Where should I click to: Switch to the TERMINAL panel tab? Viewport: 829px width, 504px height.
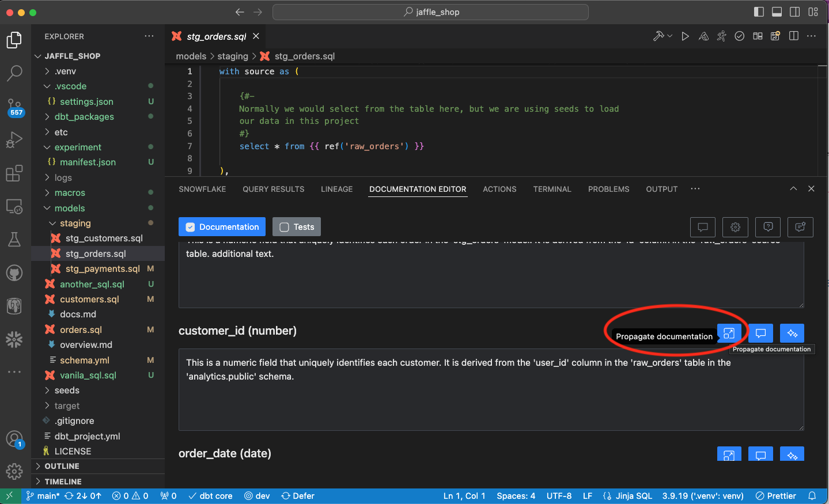click(x=552, y=189)
